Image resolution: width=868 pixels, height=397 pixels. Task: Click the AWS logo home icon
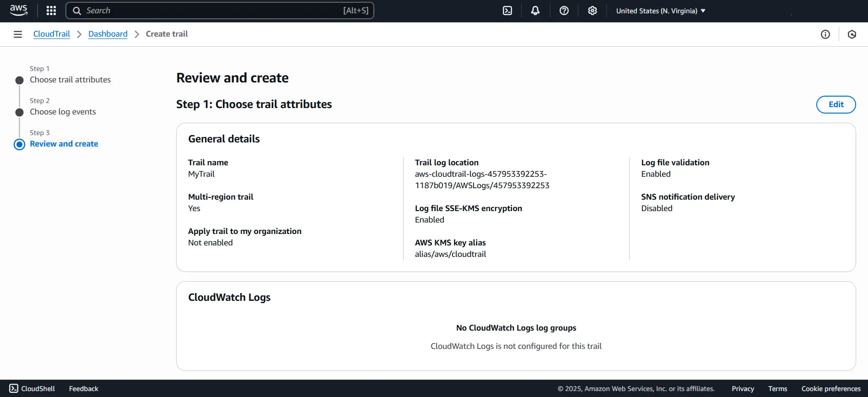point(18,11)
